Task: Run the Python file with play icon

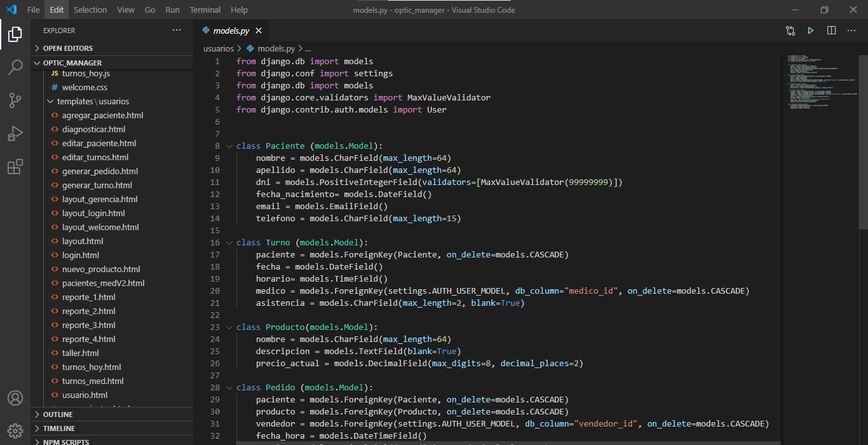Action: click(811, 31)
